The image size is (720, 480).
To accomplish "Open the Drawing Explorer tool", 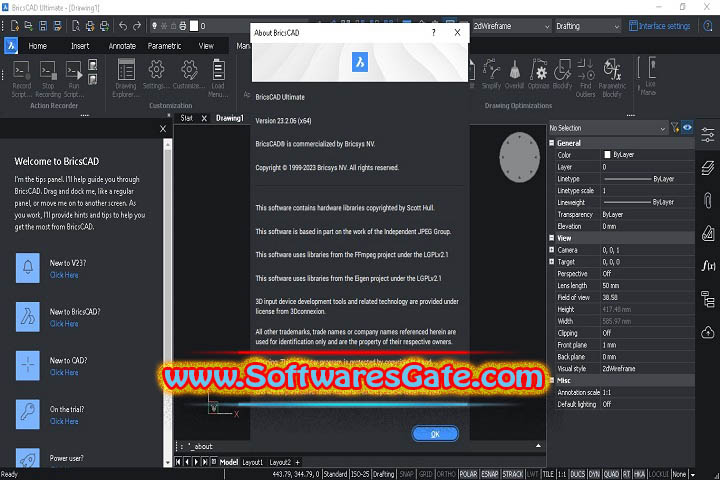I will 126,78.
